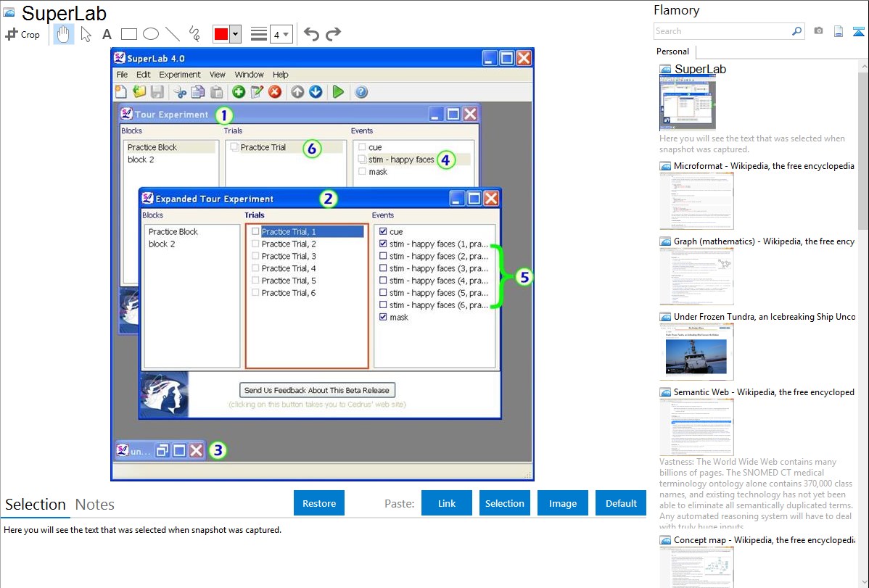The height and width of the screenshot is (588, 869).
Task: Click the line thickness icon
Action: [259, 34]
